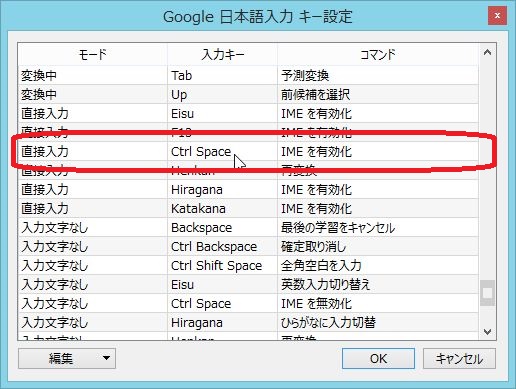This screenshot has height=389, width=516.
Task: Cancel with the キャンセル button
Action: [459, 359]
